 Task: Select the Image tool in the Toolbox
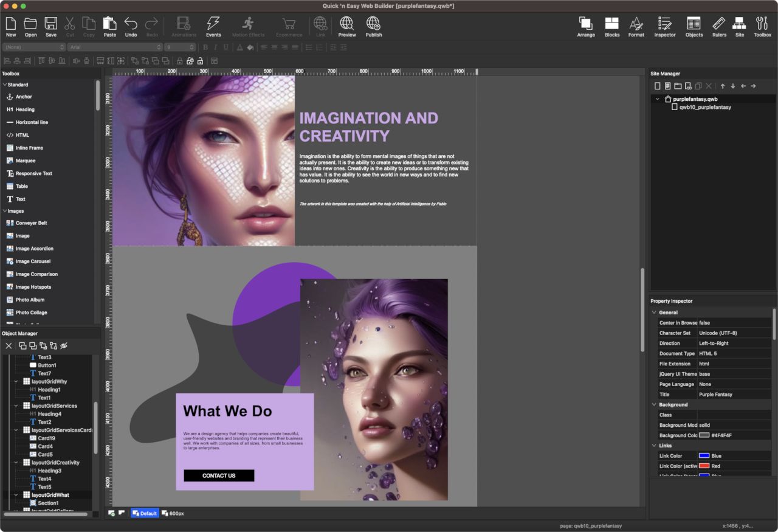(x=22, y=236)
